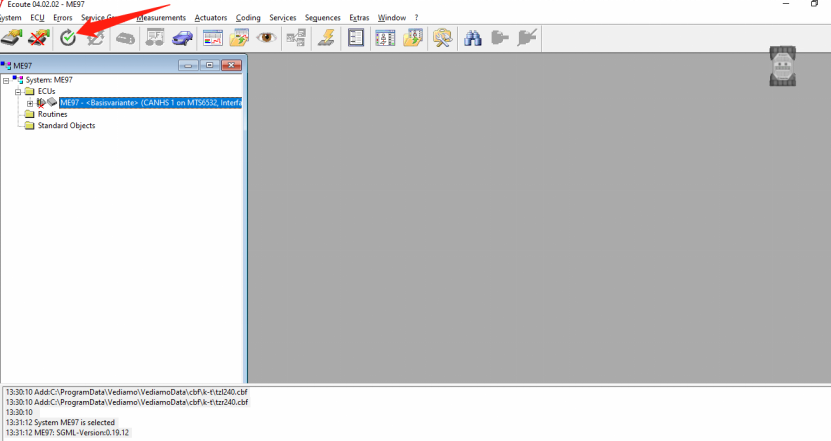Collapse the ECUs folder in the tree
The height and width of the screenshot is (441, 831).
pyautogui.click(x=18, y=91)
